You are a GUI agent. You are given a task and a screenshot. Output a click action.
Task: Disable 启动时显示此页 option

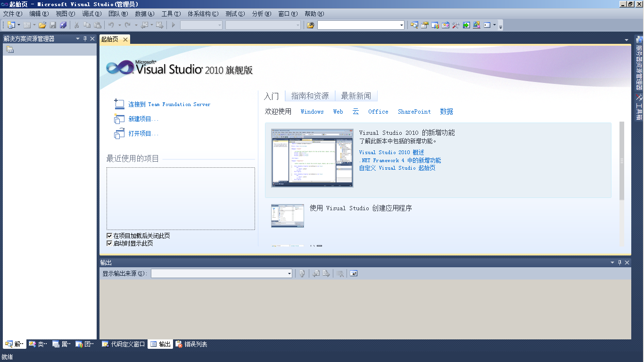(x=109, y=243)
